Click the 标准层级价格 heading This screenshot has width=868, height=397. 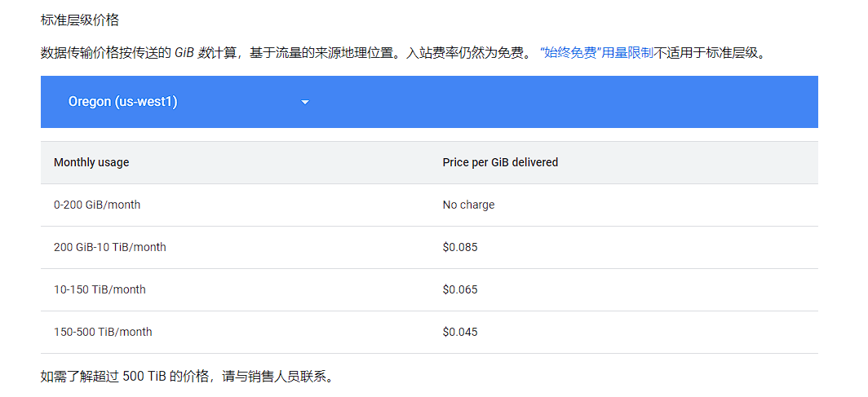80,20
